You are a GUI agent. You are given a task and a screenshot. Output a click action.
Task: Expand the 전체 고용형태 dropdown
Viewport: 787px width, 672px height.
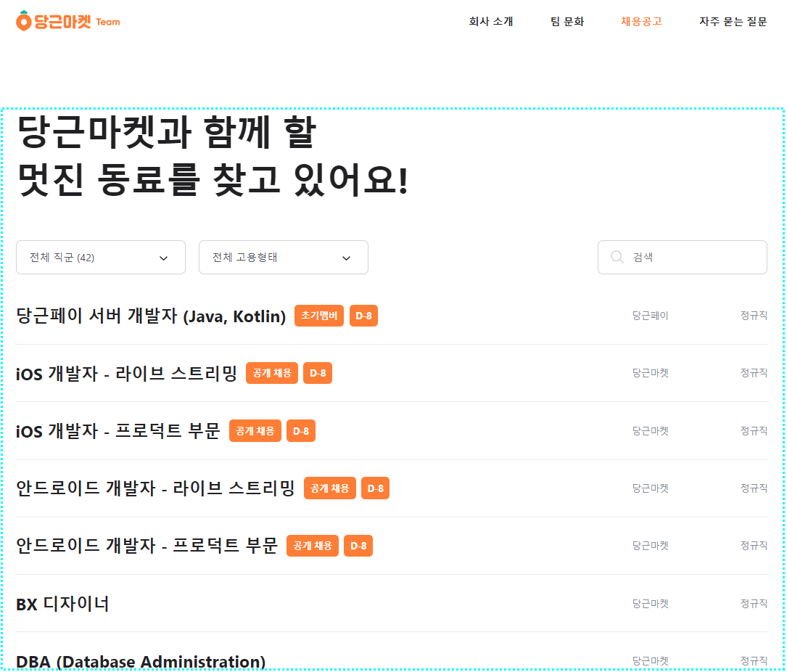pos(284,257)
